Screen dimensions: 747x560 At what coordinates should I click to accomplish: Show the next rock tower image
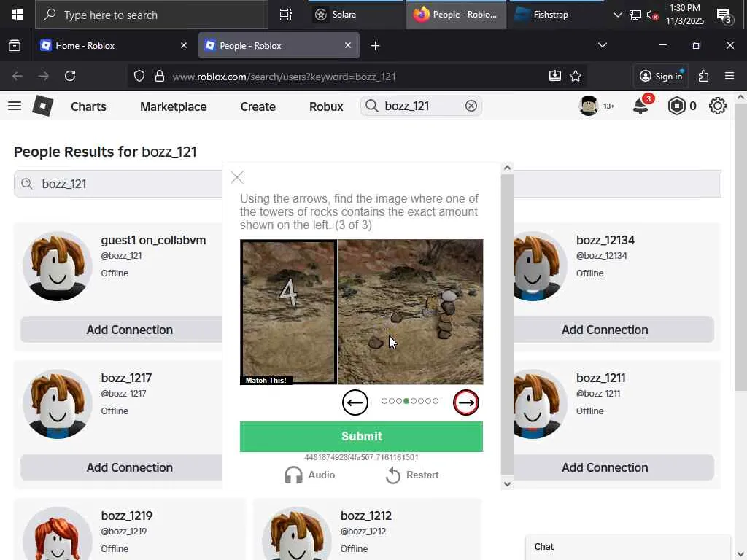click(466, 402)
